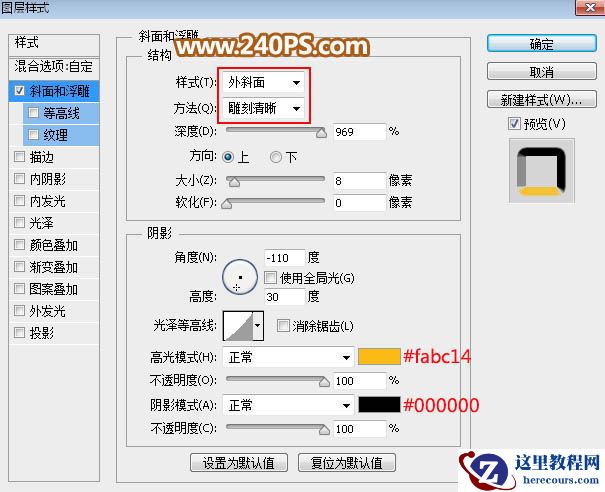Image resolution: width=605 pixels, height=492 pixels.
Task: Toggle the 预览 checkbox
Action: pos(514,123)
